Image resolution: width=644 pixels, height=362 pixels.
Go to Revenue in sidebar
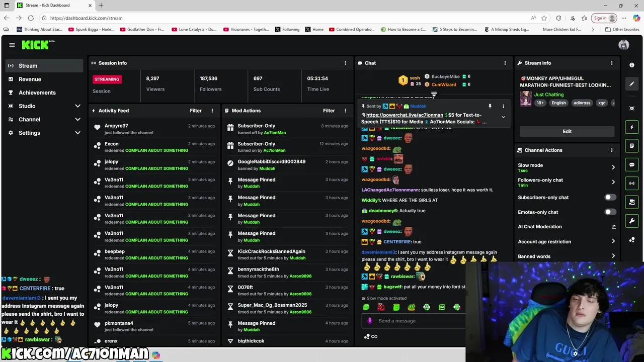click(x=44, y=79)
